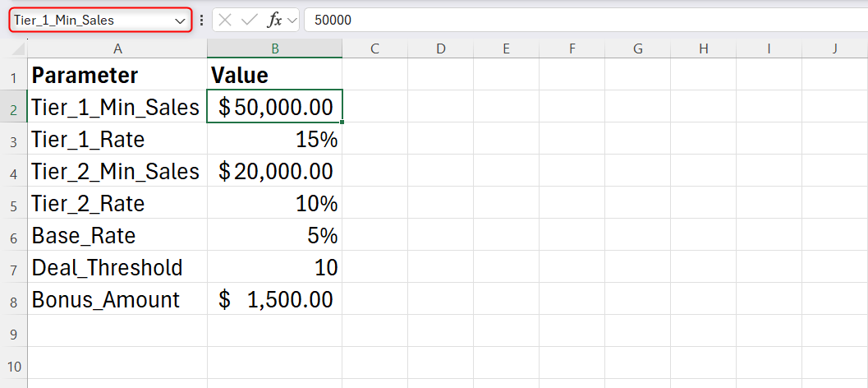Select column C header

click(374, 48)
